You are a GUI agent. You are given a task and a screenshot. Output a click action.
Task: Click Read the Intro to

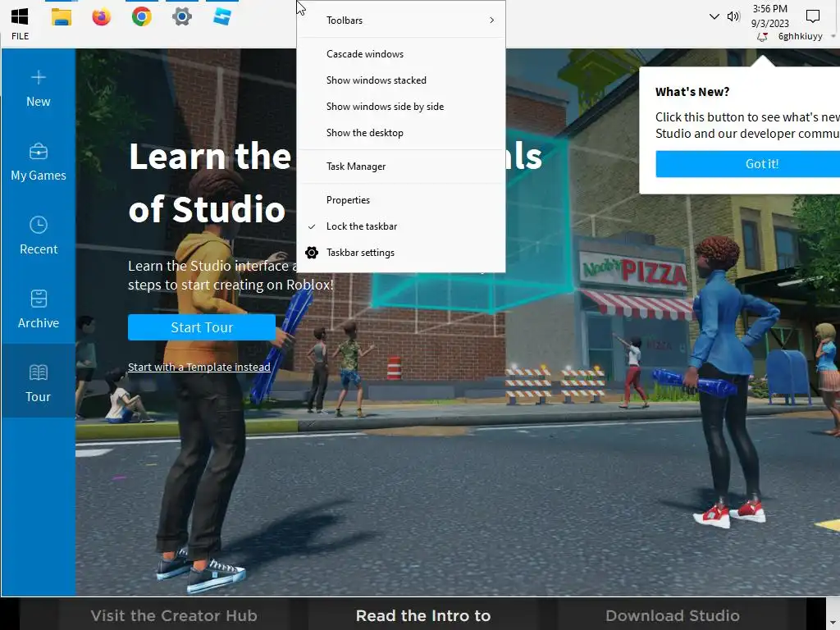423,615
